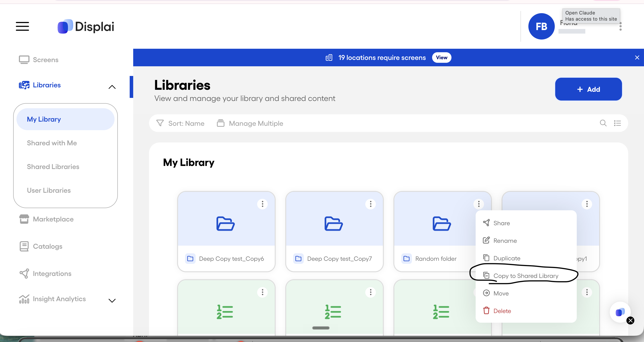Open Shared Libraries

(53, 167)
